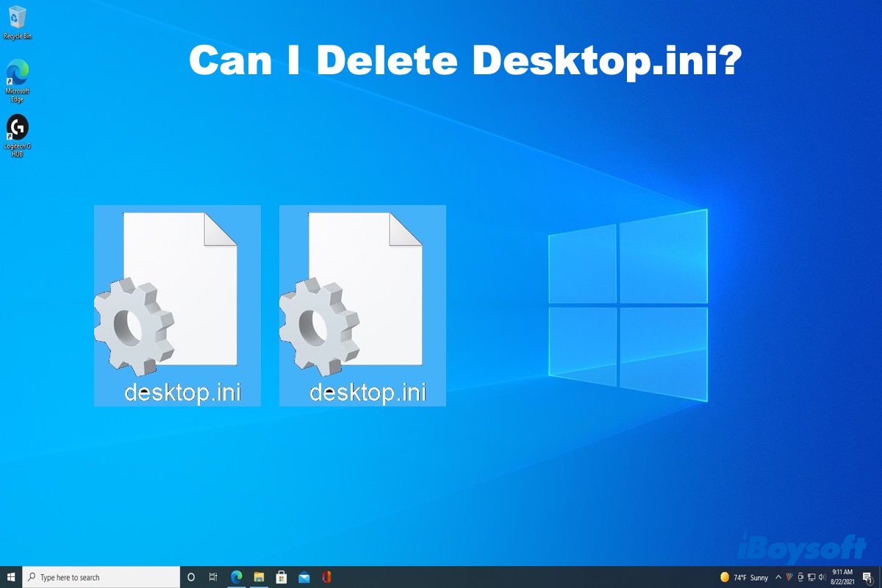Open network settings from the tray
The image size is (882, 588).
point(811,577)
